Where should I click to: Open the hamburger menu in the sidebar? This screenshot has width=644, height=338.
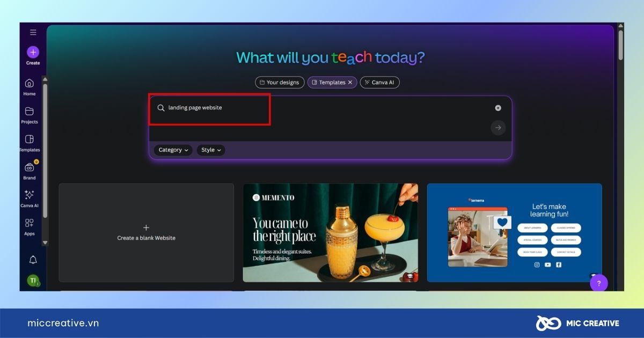33,32
